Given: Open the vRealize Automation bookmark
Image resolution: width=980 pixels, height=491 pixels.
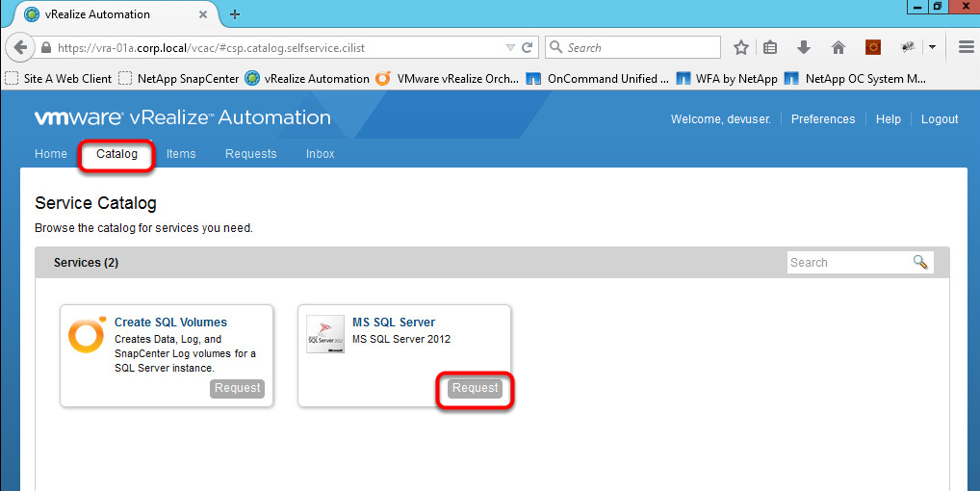Looking at the screenshot, I should point(307,79).
